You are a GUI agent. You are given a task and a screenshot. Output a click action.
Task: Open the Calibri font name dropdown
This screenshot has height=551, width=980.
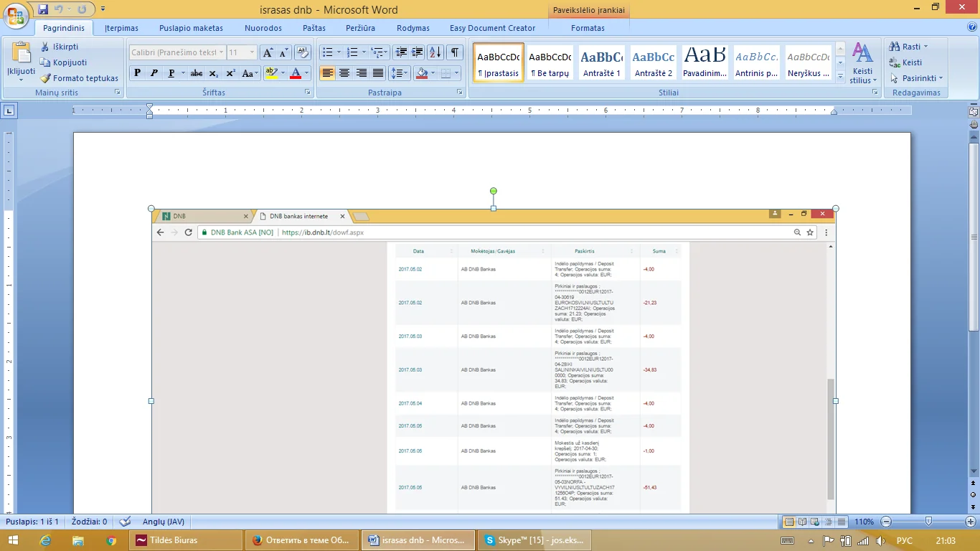click(x=220, y=52)
